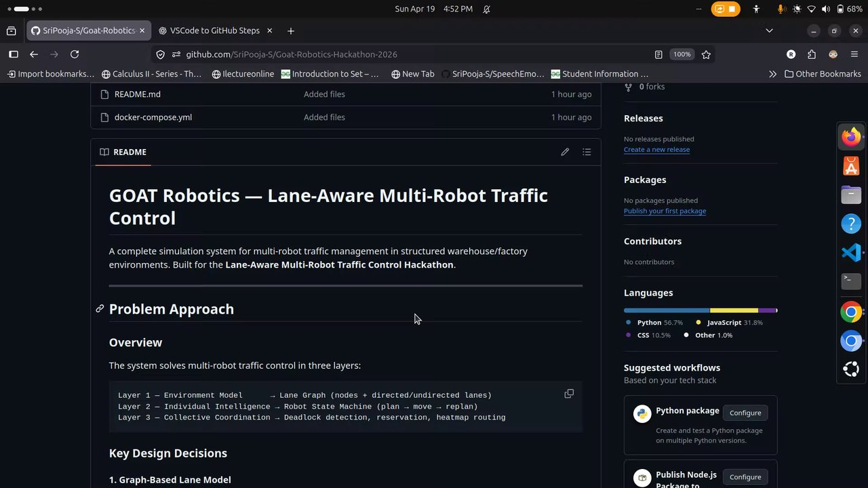Click the R account icon in toolbar
The image size is (868, 488).
[x=791, y=54]
